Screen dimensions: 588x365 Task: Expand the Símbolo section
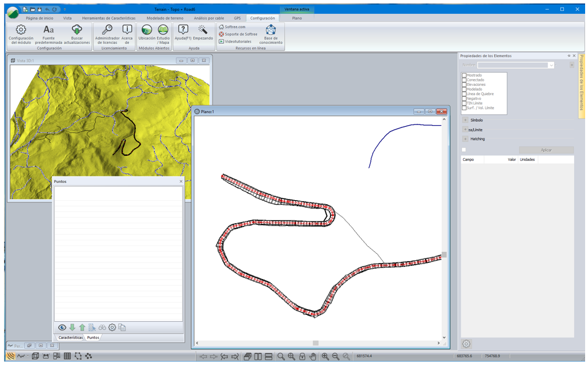click(x=465, y=121)
